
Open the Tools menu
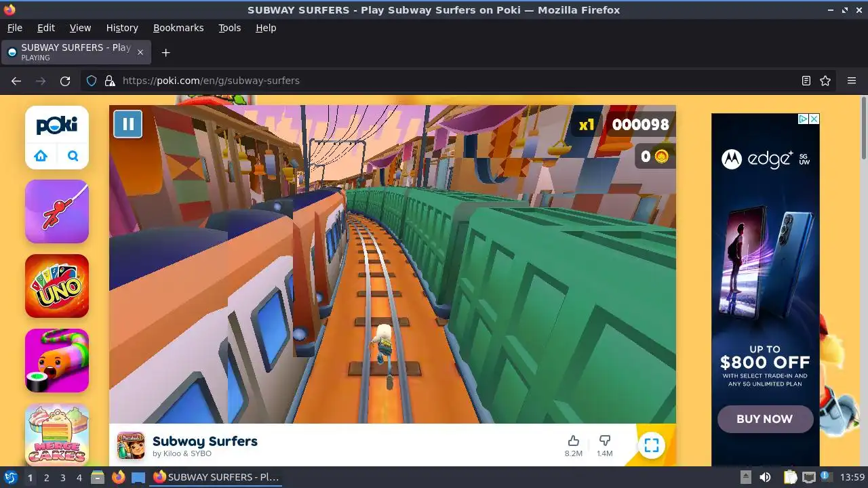pyautogui.click(x=229, y=28)
